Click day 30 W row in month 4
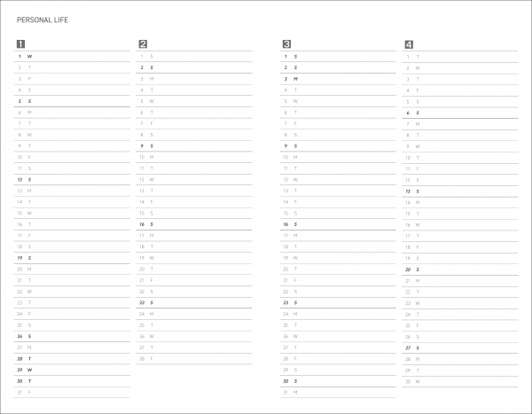Screen dimensions: 532x414 click(460, 382)
